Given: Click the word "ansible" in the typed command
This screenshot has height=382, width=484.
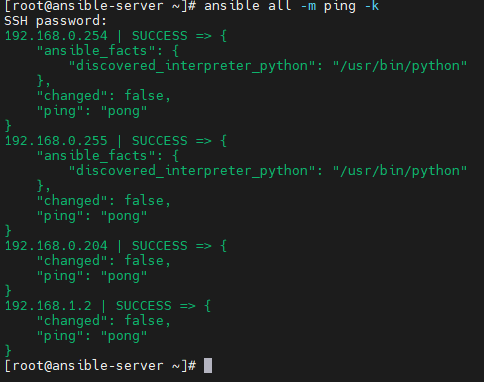Looking at the screenshot, I should pyautogui.click(x=232, y=6).
